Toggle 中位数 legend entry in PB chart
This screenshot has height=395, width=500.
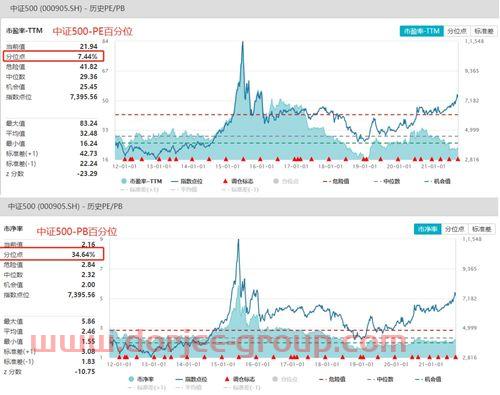click(380, 379)
